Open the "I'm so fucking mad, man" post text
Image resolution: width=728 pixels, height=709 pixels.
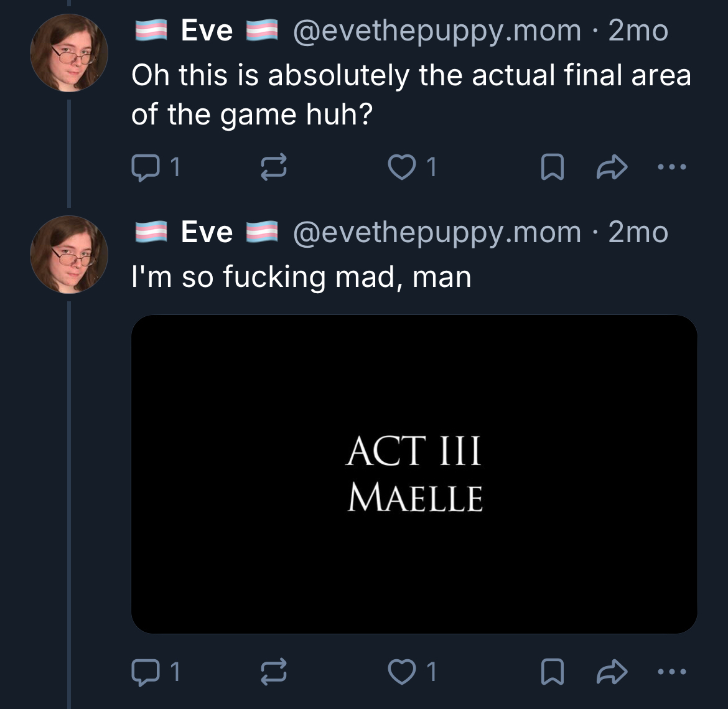click(x=301, y=276)
